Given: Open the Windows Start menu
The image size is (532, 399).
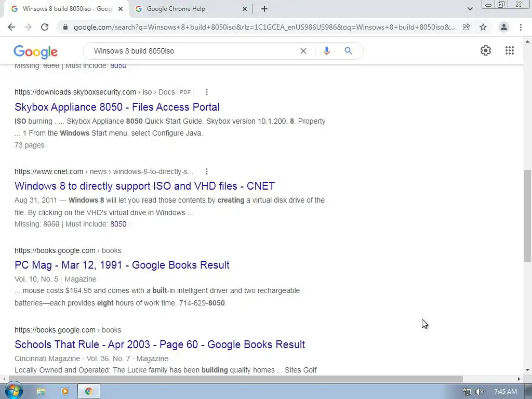Looking at the screenshot, I should (14, 391).
